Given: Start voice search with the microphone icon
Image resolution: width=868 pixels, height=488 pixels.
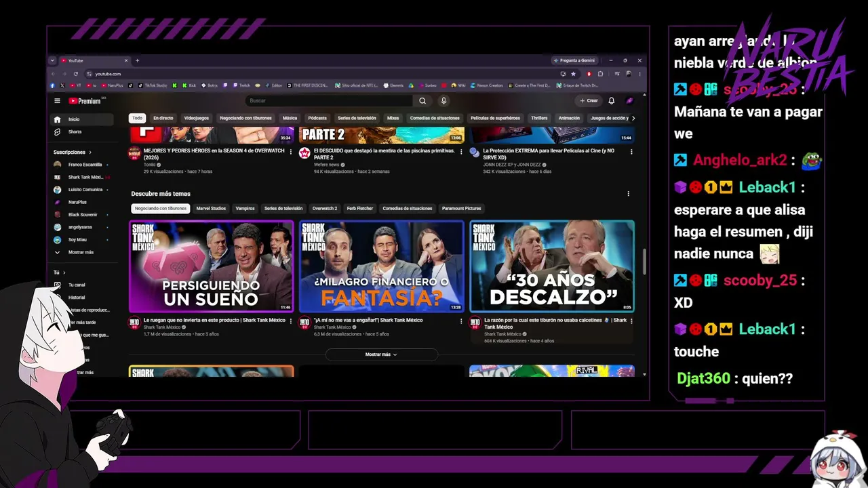Looking at the screenshot, I should pos(443,101).
